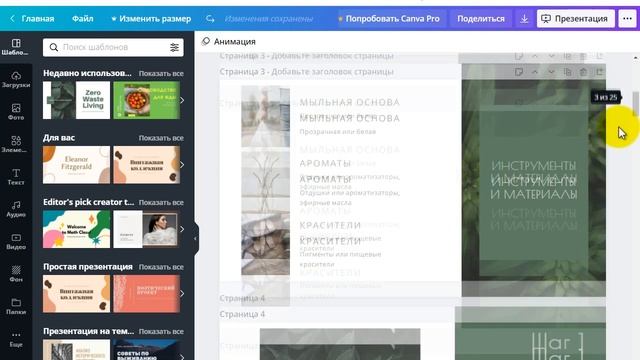Open the Folders (Папки) sidebar tab
640x360 pixels.
click(x=16, y=306)
